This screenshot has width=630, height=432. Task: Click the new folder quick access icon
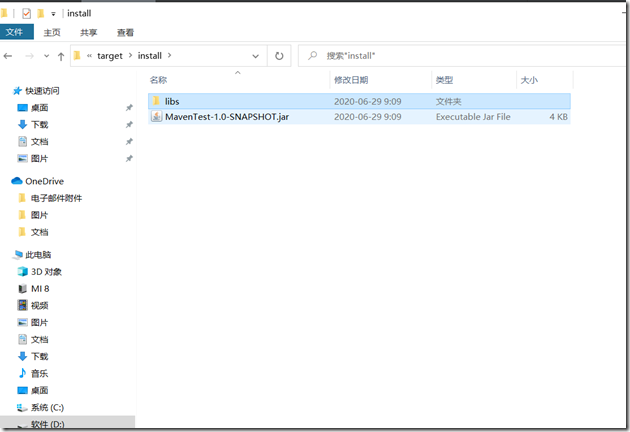(x=40, y=14)
